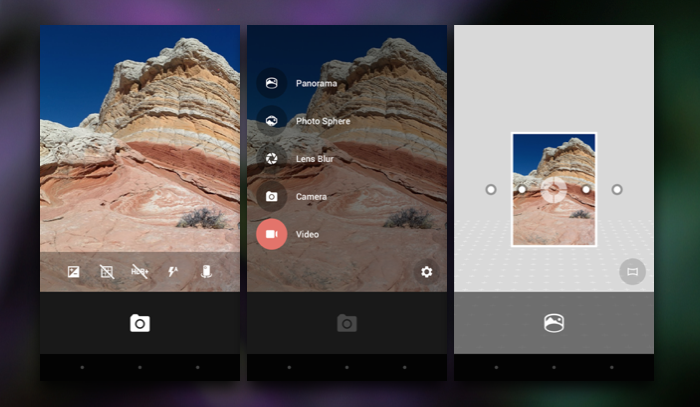Tap right screen's home navigation dot
700x407 pixels.
[x=554, y=367]
